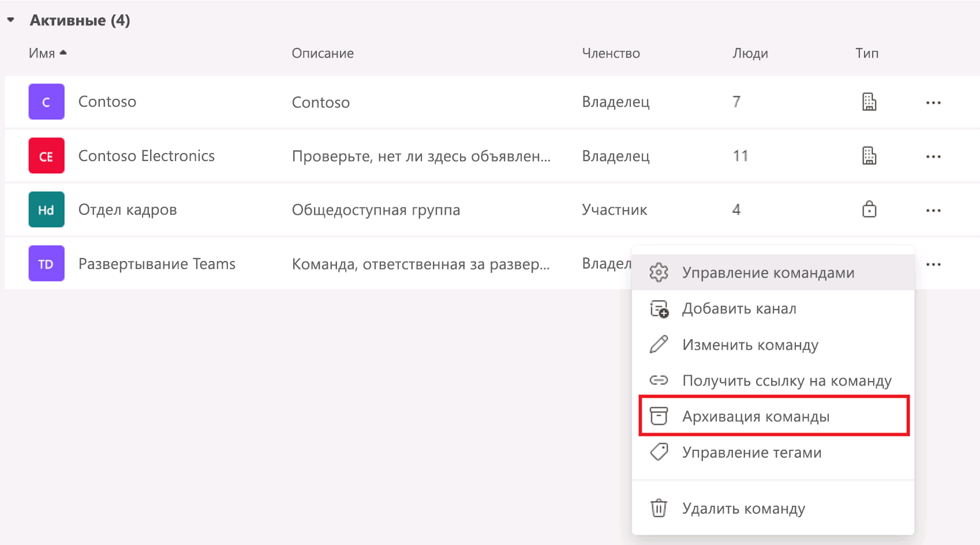Screen dimensions: 980x545
Task: Open more options for Contoso Electronics row
Action: pos(933,156)
